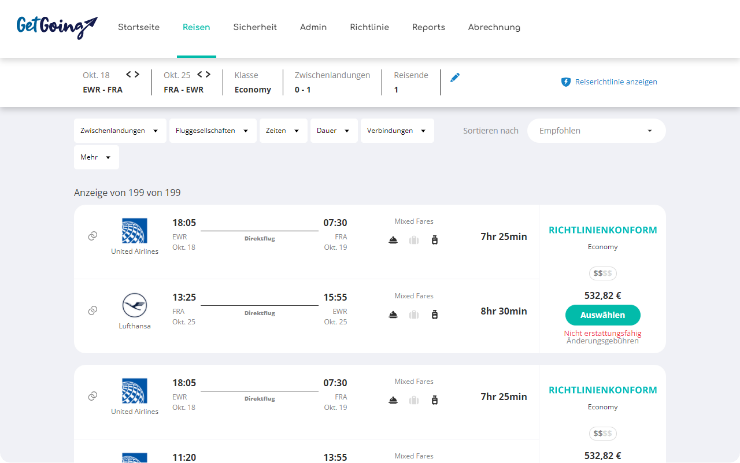Click greyed luggage icon on first United flight

(x=414, y=240)
